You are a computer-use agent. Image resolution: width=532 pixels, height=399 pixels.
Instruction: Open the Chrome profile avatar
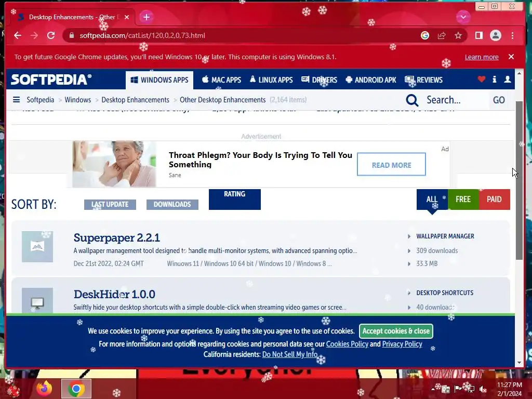(495, 35)
